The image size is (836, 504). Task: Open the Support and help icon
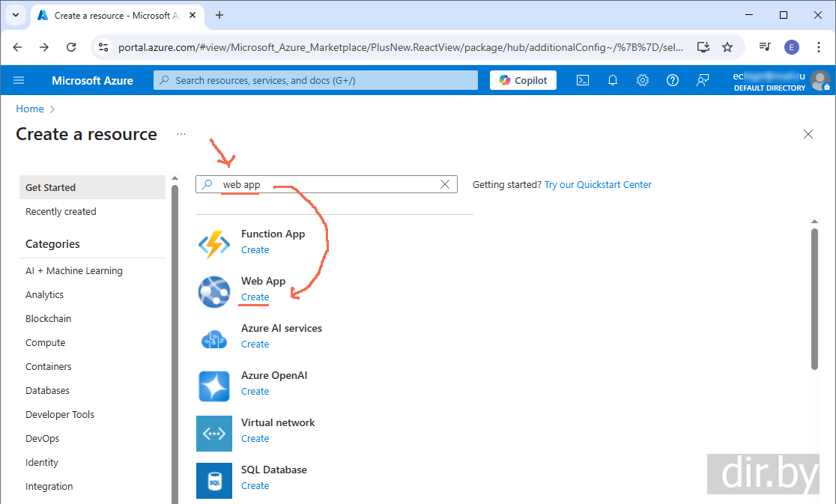[673, 80]
